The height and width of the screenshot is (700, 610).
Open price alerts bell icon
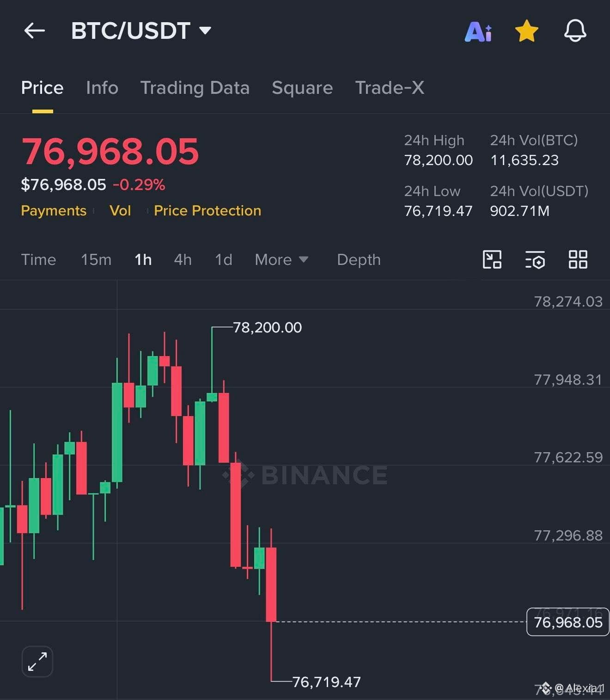tap(575, 31)
